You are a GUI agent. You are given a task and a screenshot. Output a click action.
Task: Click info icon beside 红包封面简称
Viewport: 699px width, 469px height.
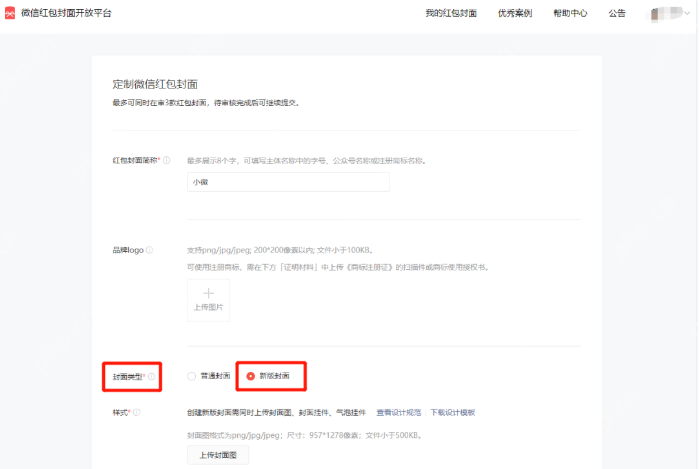pos(166,160)
